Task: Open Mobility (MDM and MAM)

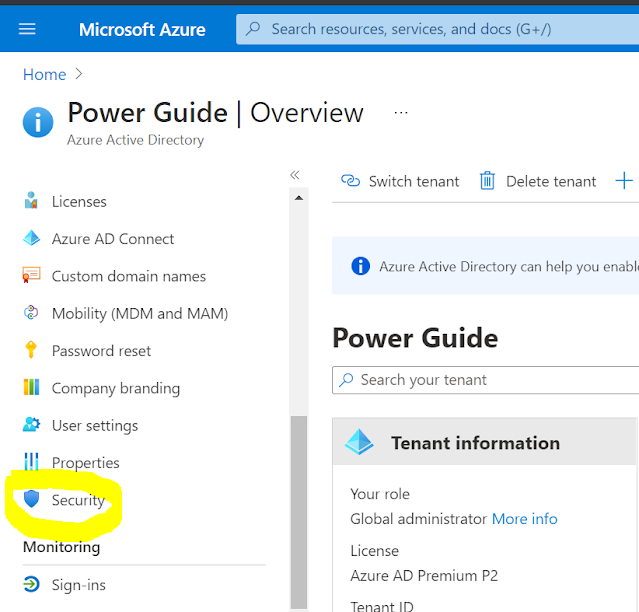Action: [140, 314]
